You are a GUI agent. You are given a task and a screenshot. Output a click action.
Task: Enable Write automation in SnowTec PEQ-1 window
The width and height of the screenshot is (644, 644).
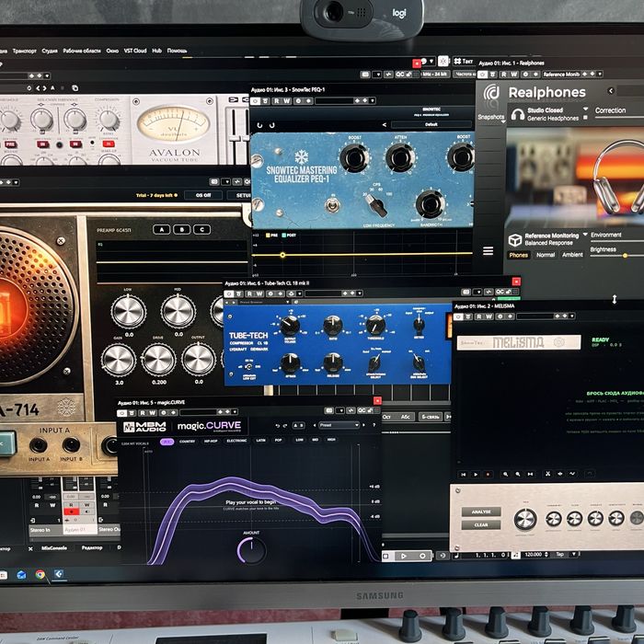pyautogui.click(x=287, y=101)
